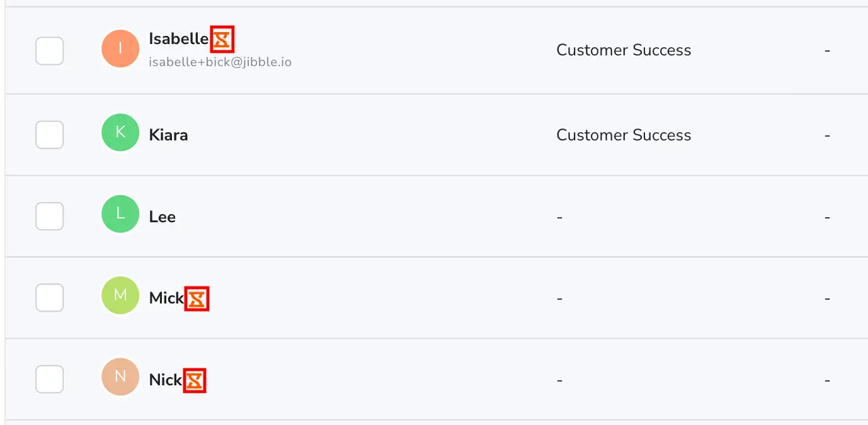Click Customer Success group in Kiara's row

pos(624,135)
